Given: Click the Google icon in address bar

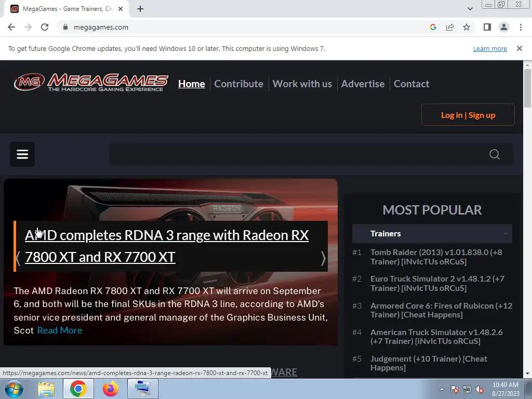Looking at the screenshot, I should (x=433, y=27).
